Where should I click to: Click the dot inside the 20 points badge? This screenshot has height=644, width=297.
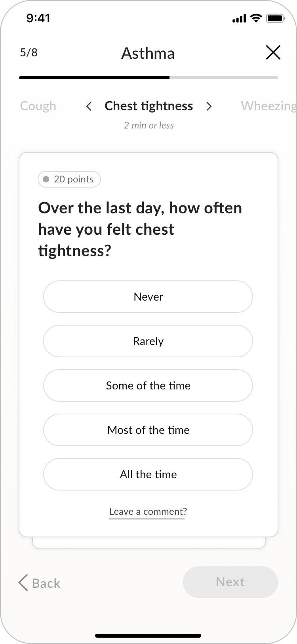46,179
